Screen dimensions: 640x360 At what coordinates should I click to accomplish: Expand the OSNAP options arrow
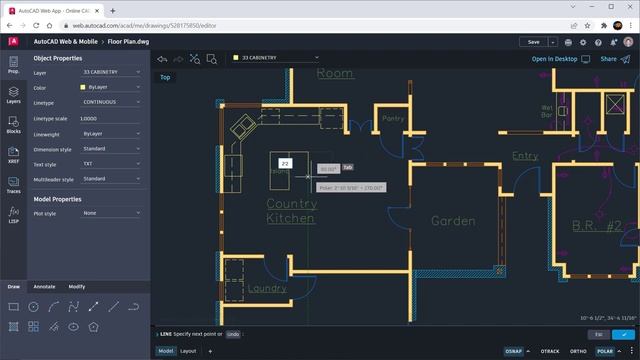coord(529,351)
